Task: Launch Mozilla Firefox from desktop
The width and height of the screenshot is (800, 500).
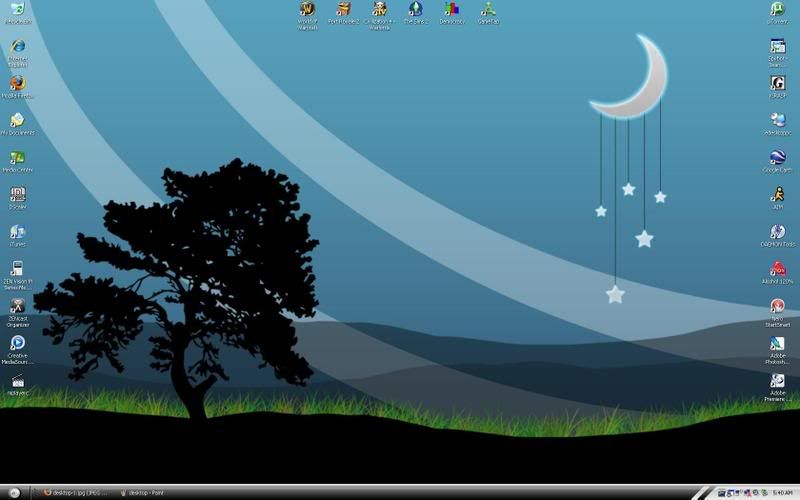Action: pyautogui.click(x=17, y=84)
